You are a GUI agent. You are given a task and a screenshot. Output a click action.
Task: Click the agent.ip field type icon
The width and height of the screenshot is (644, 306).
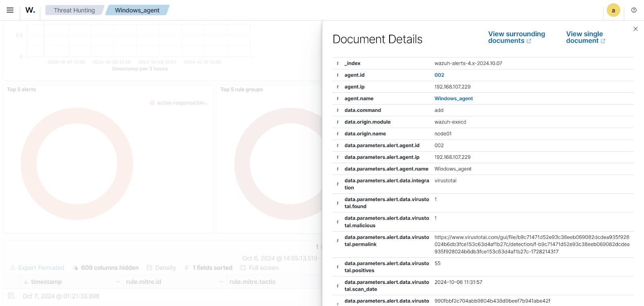(338, 87)
